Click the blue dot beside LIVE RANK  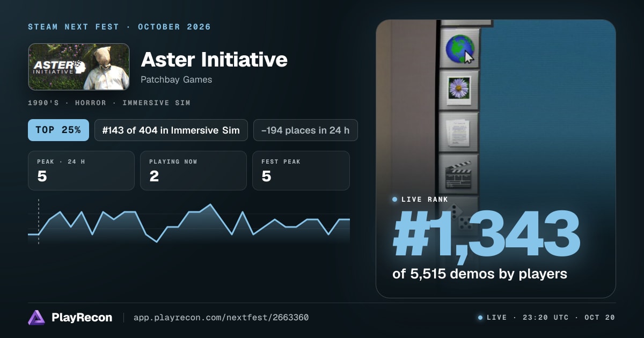point(395,200)
